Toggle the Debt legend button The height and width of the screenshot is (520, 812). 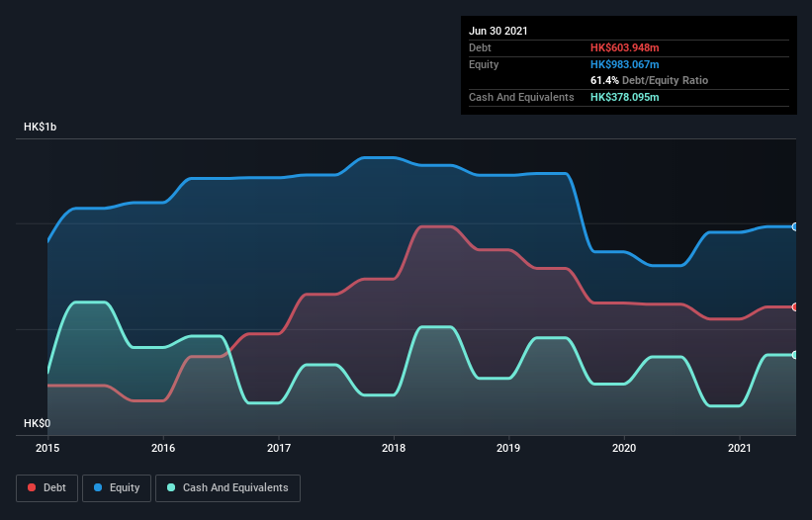click(x=47, y=488)
